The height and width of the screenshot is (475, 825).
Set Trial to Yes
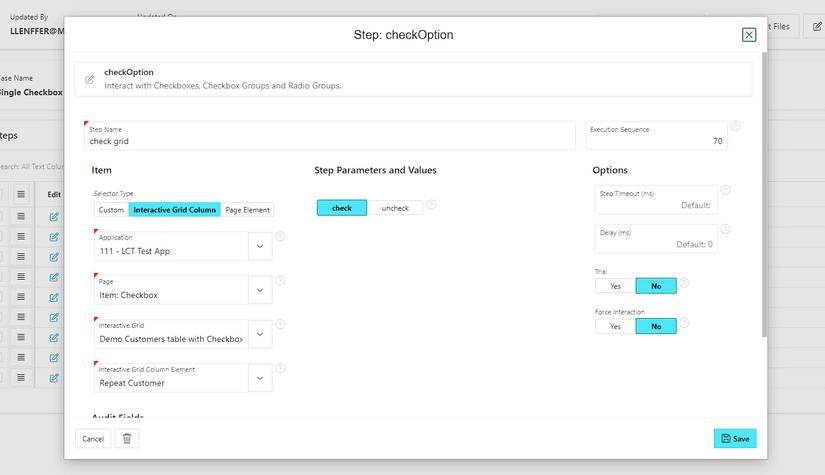coord(616,286)
